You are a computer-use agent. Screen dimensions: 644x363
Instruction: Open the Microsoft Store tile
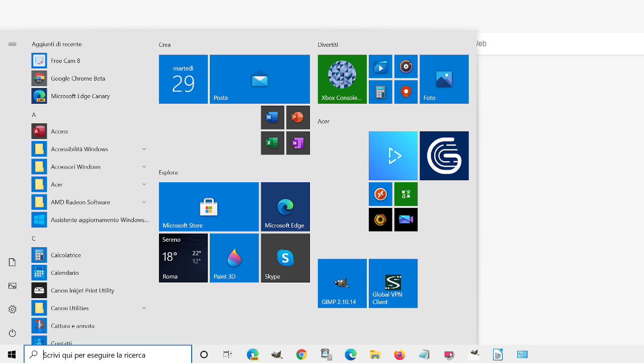pyautogui.click(x=209, y=207)
